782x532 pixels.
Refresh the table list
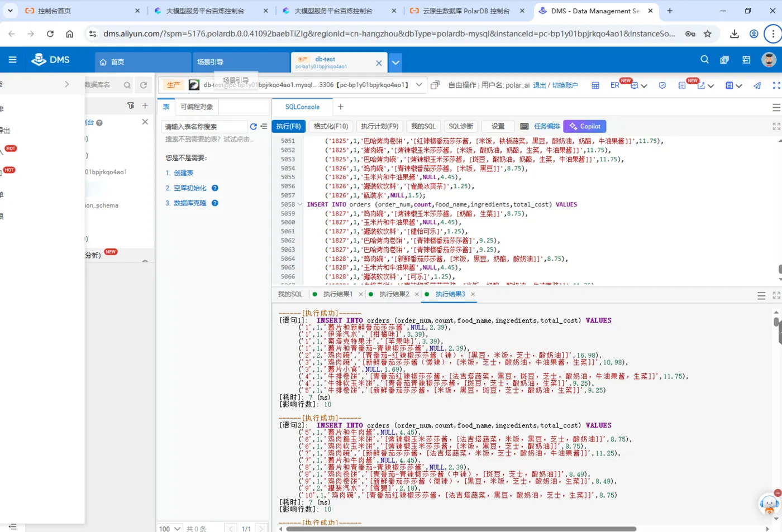click(x=253, y=127)
